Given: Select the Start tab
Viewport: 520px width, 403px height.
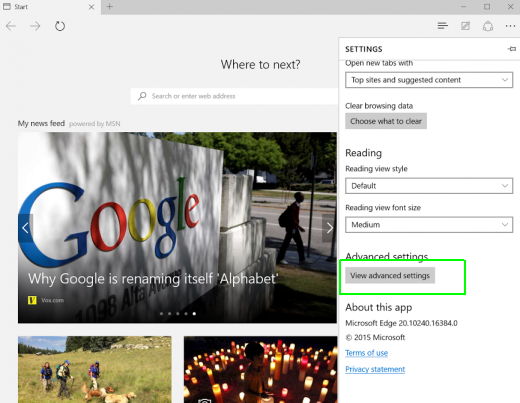Looking at the screenshot, I should pos(50,7).
